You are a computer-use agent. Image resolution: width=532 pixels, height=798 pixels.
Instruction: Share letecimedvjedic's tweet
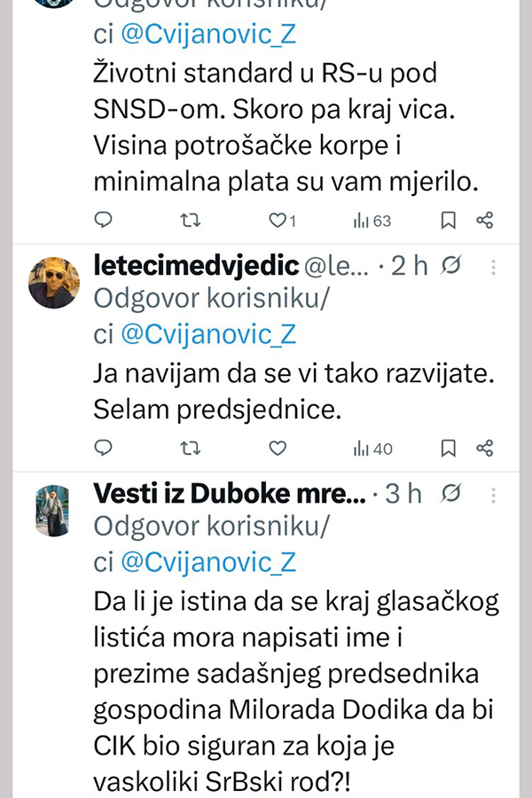[x=484, y=449]
